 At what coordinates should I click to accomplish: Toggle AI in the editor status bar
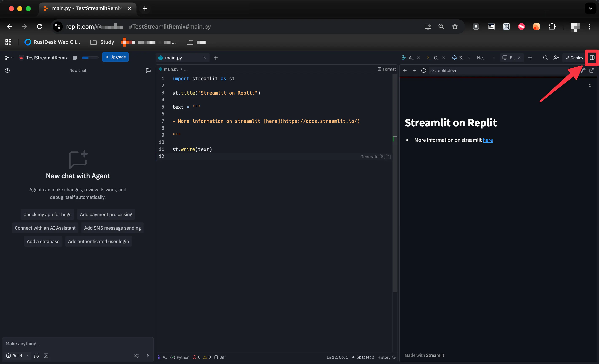(162, 357)
